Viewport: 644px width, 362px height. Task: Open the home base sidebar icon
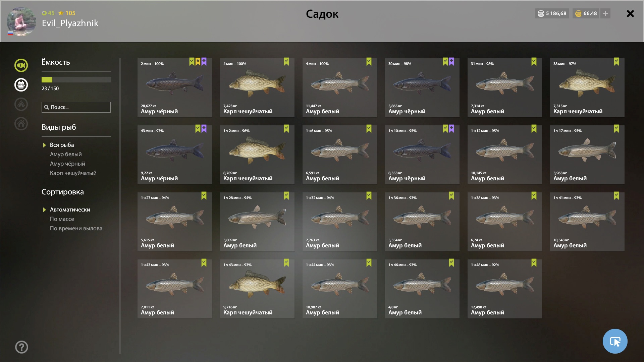click(21, 124)
